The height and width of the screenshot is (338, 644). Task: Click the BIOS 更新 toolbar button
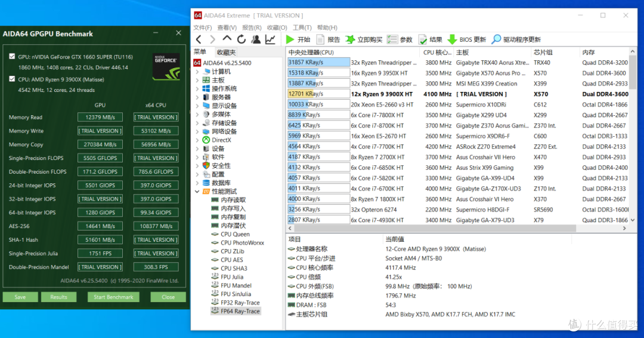click(x=466, y=39)
